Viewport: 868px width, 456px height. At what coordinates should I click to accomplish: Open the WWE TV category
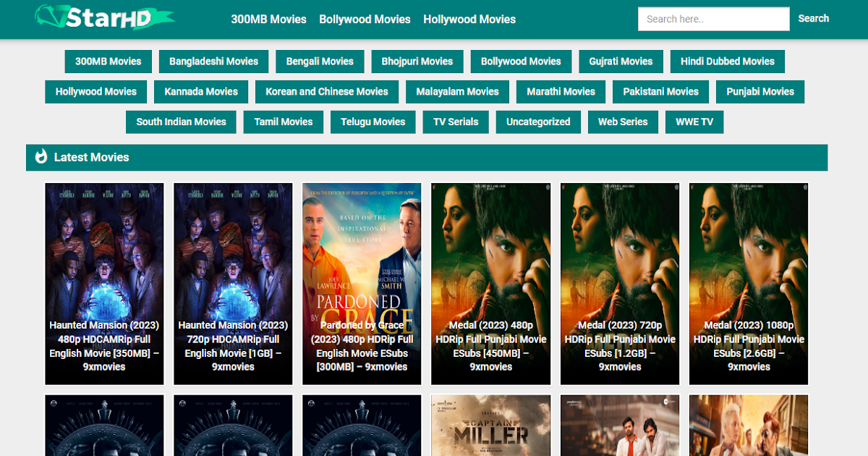click(x=694, y=122)
